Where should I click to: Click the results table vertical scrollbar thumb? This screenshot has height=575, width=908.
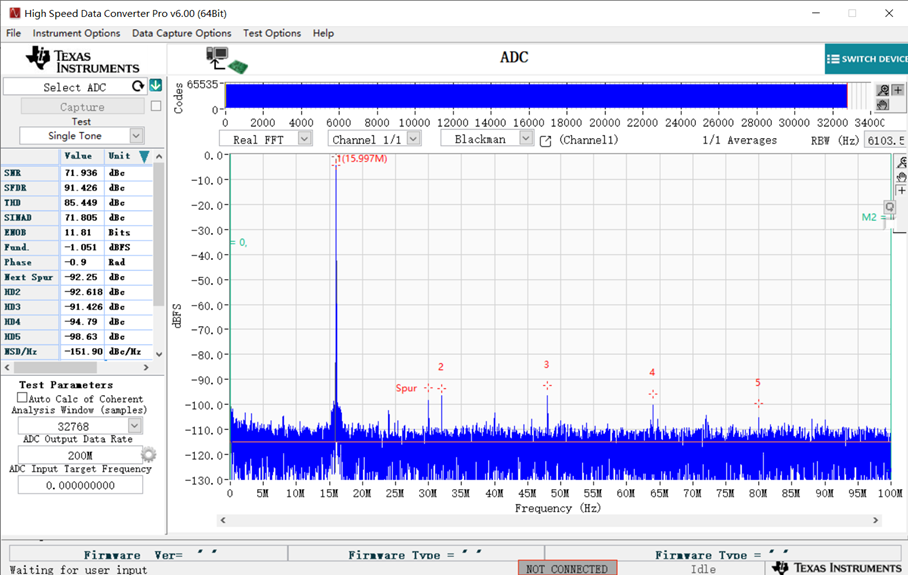[x=159, y=234]
